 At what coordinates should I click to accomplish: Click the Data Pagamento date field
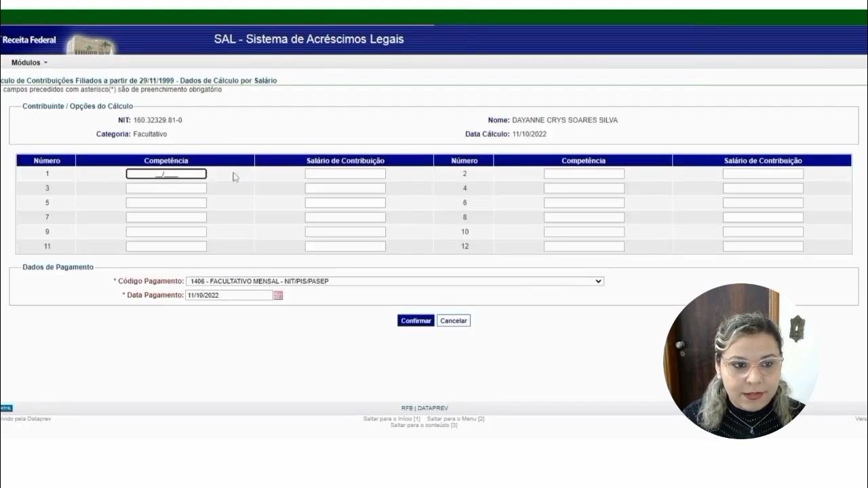coord(229,296)
